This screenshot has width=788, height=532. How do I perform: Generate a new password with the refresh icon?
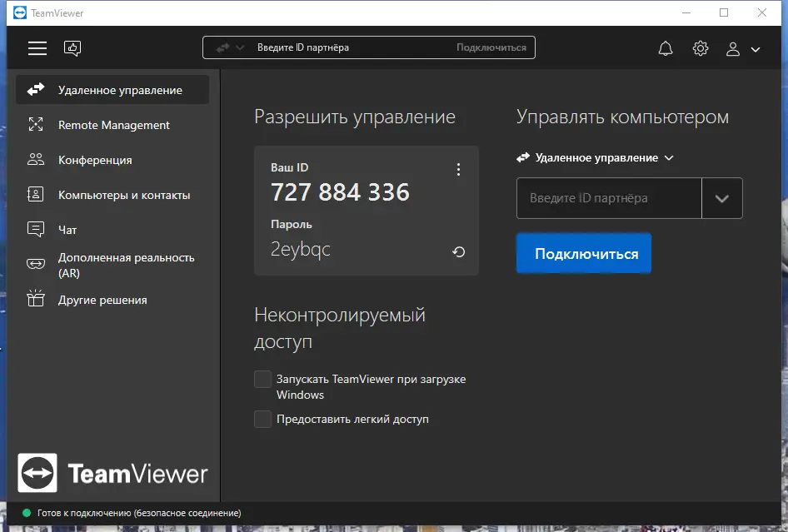[x=458, y=251]
